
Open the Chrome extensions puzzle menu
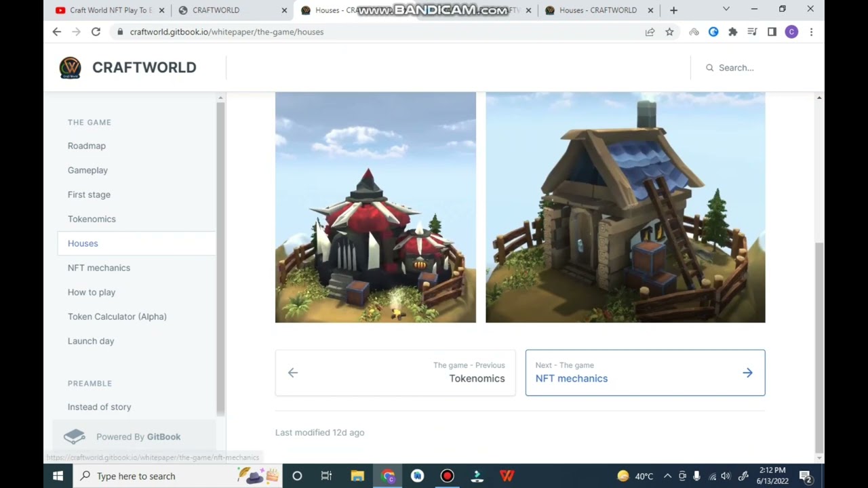coord(732,32)
